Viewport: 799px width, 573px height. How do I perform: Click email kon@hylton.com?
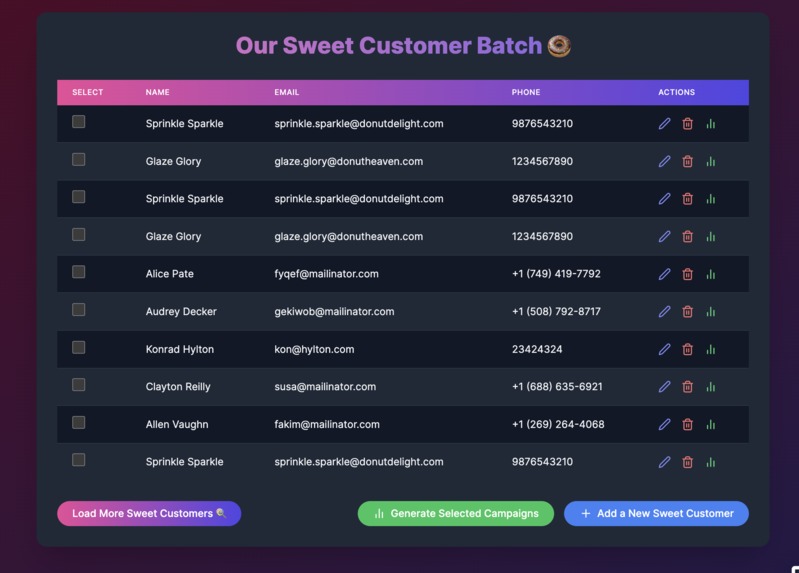pyautogui.click(x=314, y=349)
